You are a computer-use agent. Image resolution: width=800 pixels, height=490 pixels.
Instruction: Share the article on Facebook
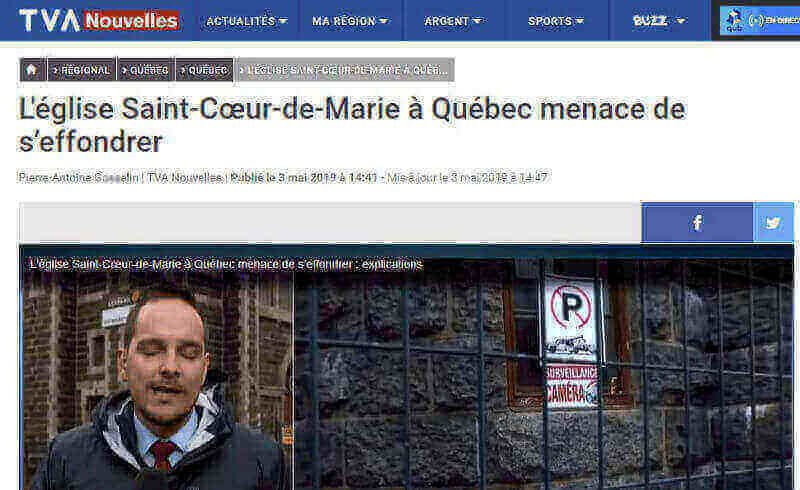pyautogui.click(x=697, y=222)
